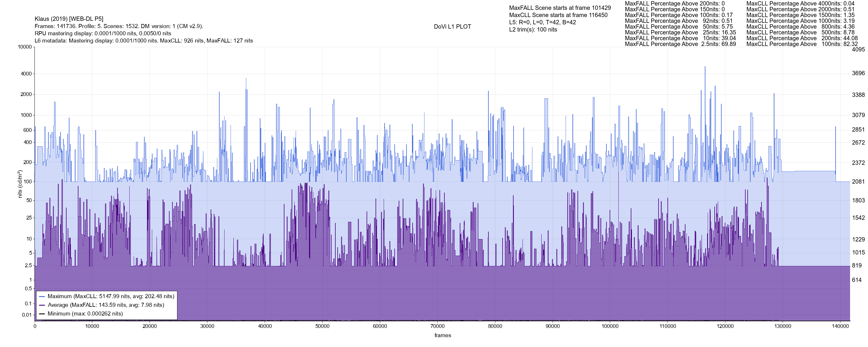The image size is (868, 347).
Task: Select the Maximum MaxCLL legend entry text
Action: pyautogui.click(x=111, y=296)
